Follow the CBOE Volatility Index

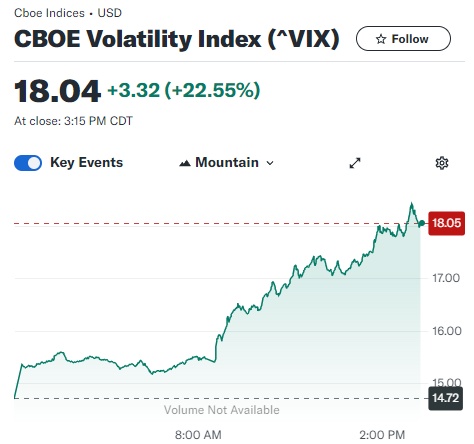(x=403, y=39)
